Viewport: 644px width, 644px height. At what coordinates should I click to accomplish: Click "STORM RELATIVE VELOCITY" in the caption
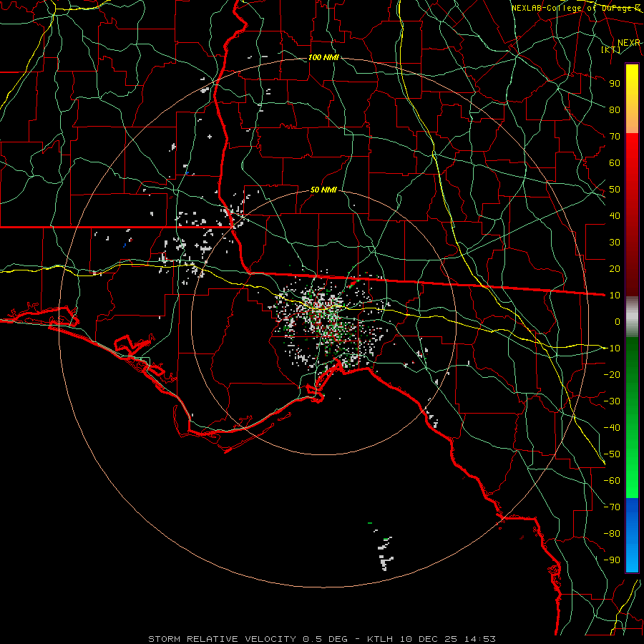(x=222, y=639)
